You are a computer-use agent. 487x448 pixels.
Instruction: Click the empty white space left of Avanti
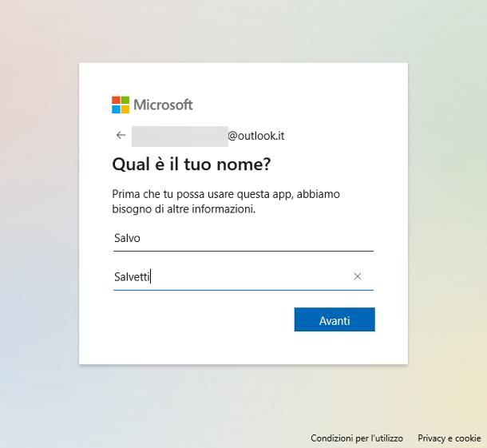[202, 319]
